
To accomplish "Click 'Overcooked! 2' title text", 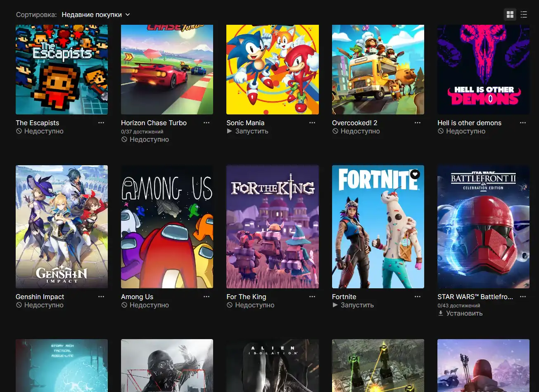I will (354, 123).
